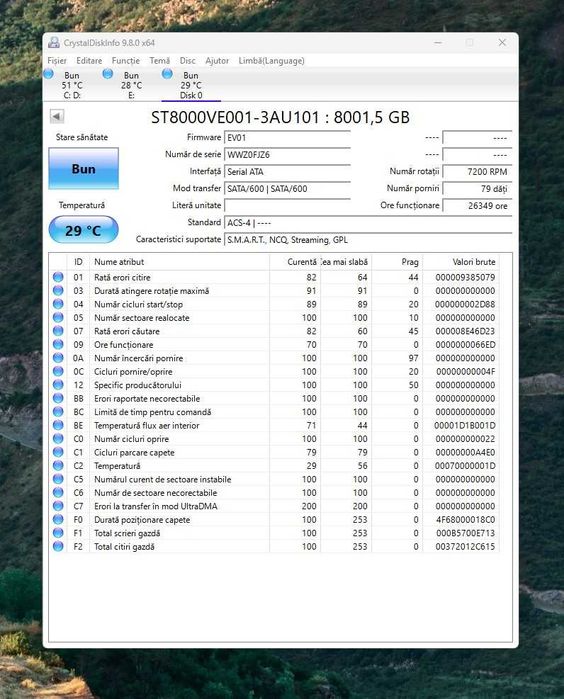Screen dimensions: 564x699
Task: Select the Cicluri parcare capete attribute name
Action: point(134,452)
